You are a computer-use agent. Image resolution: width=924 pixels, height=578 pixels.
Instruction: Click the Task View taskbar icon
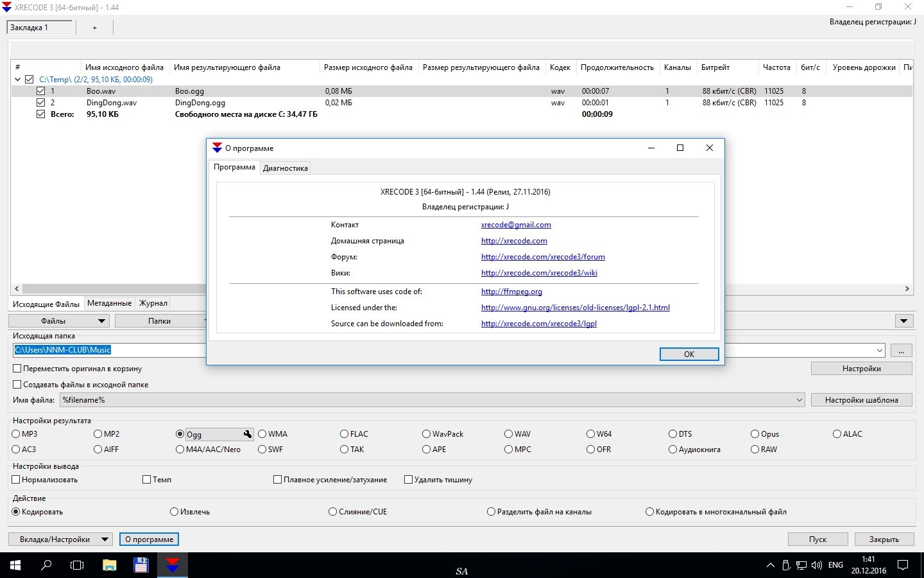(x=77, y=565)
